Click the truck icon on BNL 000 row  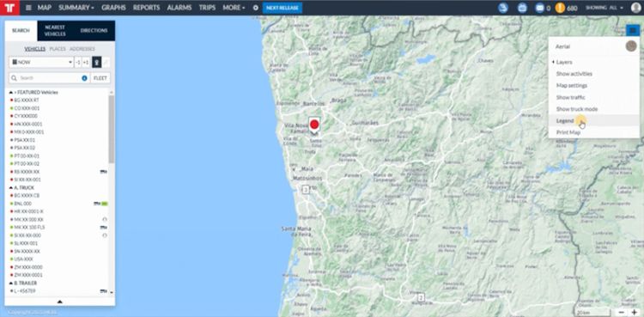[97, 204]
